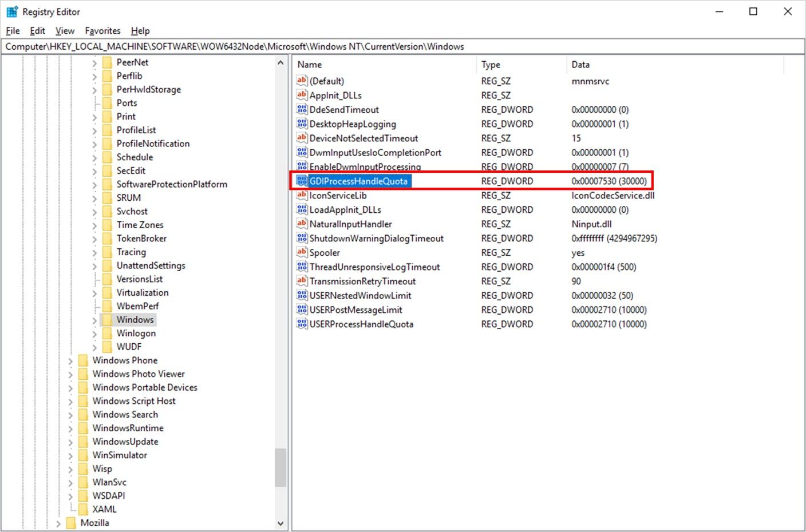Select the Print key in tree
The width and height of the screenshot is (806, 532).
tap(126, 117)
